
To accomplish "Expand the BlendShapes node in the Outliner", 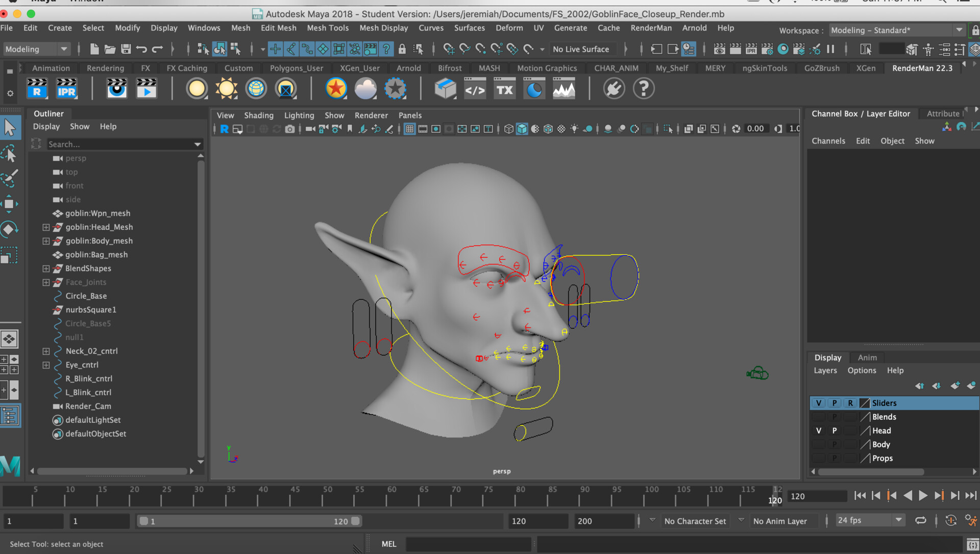I will [x=46, y=268].
